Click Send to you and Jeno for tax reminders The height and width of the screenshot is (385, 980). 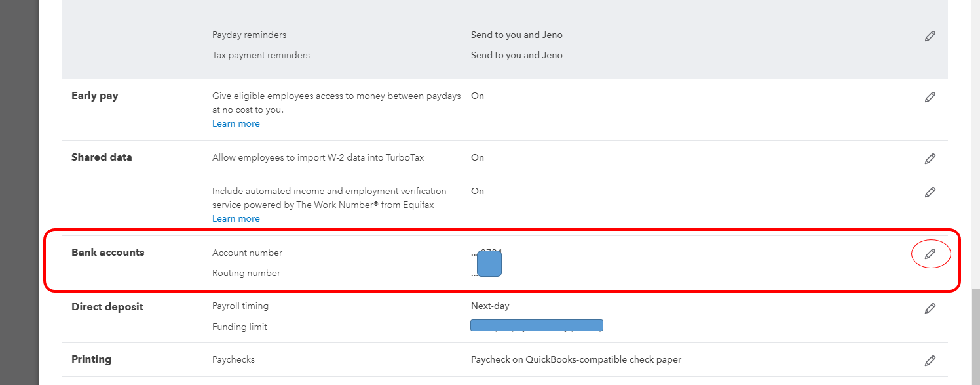516,55
